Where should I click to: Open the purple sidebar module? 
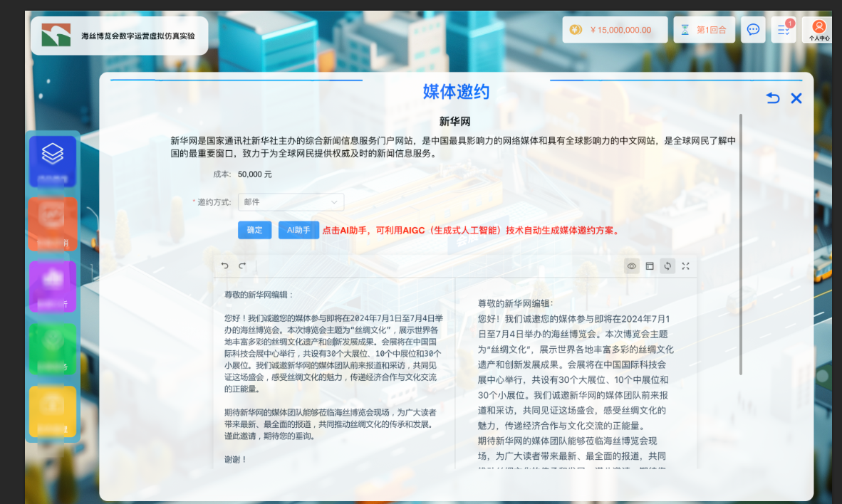point(53,286)
